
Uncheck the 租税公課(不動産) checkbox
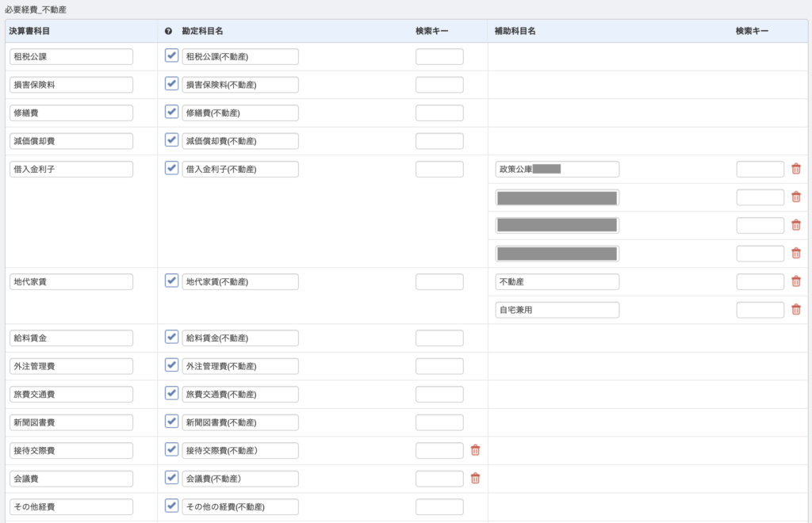[x=171, y=55]
